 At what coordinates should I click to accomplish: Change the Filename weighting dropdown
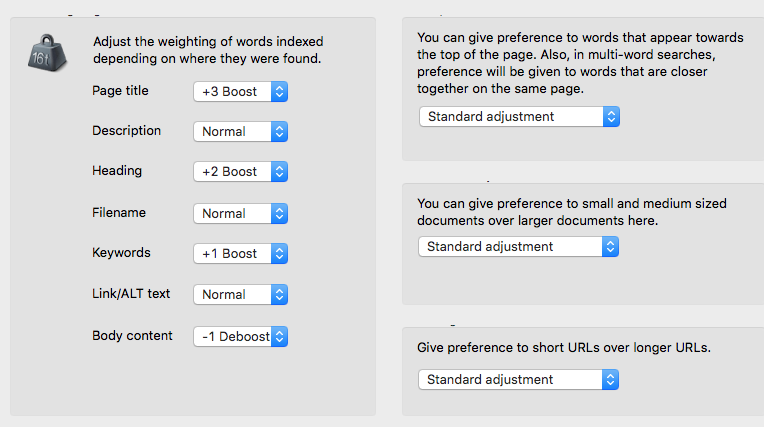(x=240, y=213)
